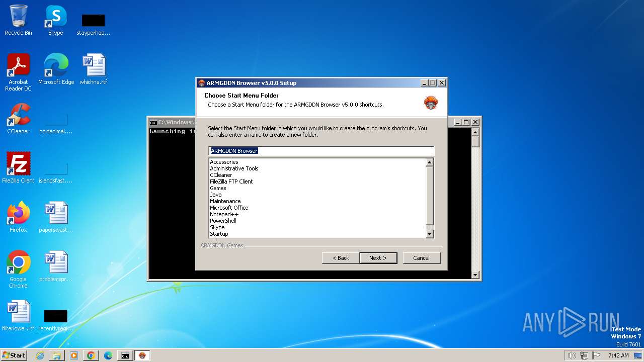Viewport: 644px width, 362px height.
Task: Click folder list scroll down arrow
Action: tap(429, 234)
